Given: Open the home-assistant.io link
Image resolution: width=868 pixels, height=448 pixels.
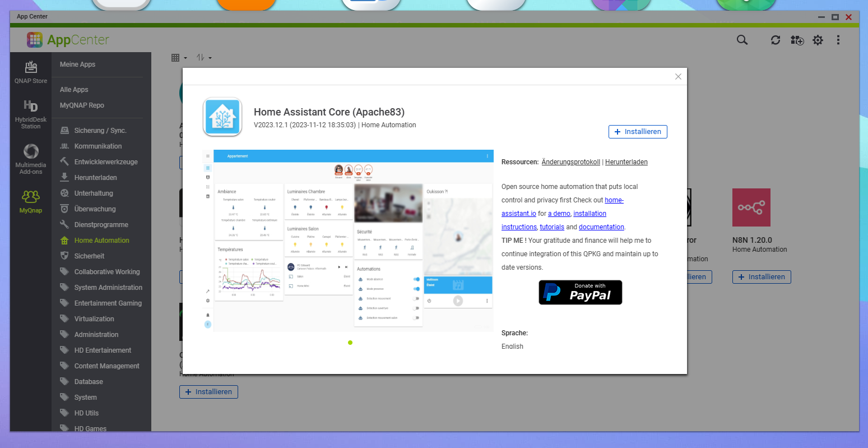Looking at the screenshot, I should [614, 200].
